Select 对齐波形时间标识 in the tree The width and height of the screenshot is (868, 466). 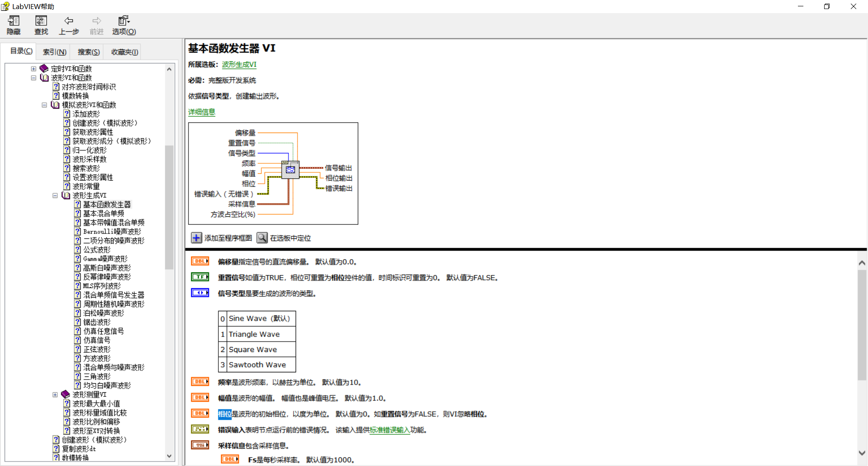tap(89, 87)
